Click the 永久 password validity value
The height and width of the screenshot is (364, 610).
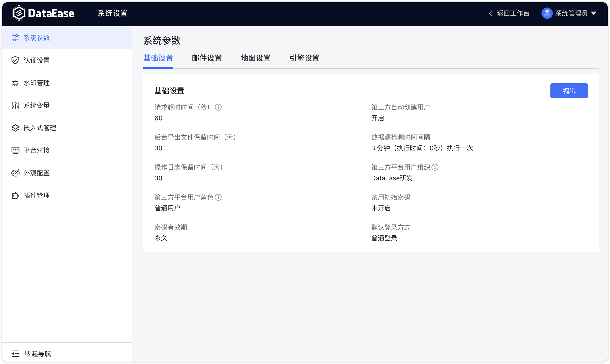coord(161,238)
